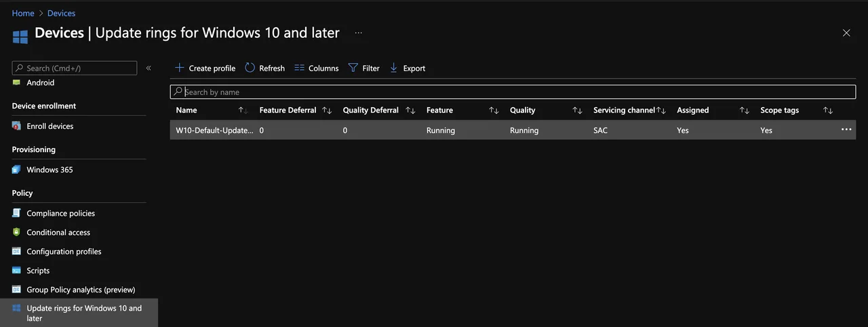
Task: Click the Enroll devices icon
Action: [x=16, y=126]
